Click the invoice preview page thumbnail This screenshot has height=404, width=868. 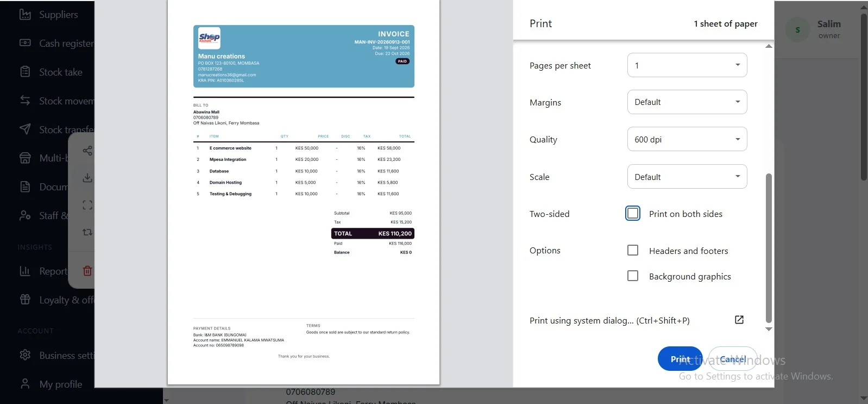(304, 192)
